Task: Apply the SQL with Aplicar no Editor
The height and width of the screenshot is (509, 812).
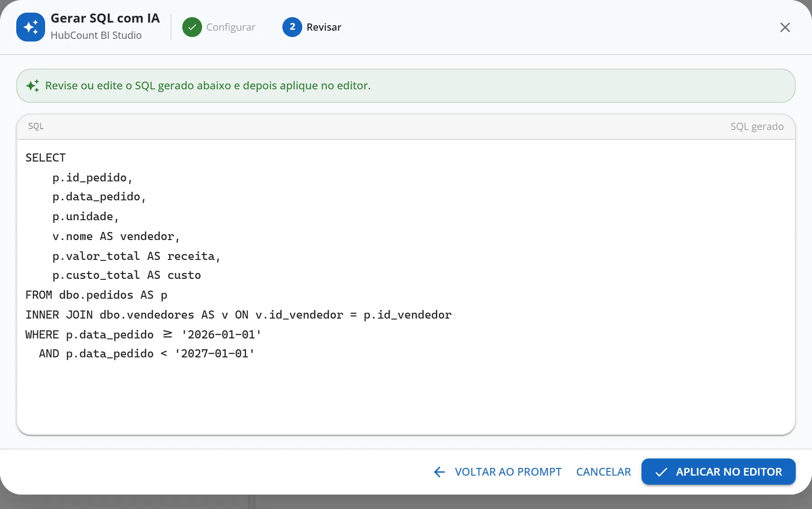Action: (719, 472)
